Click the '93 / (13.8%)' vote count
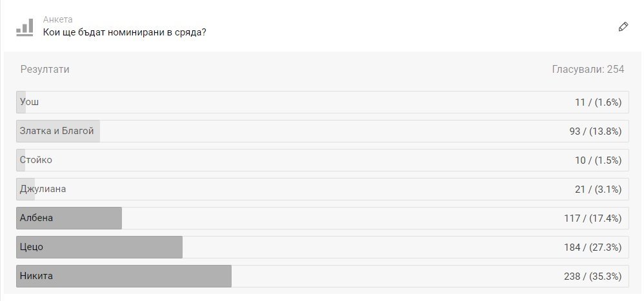This screenshot has height=301, width=644. pyautogui.click(x=595, y=131)
